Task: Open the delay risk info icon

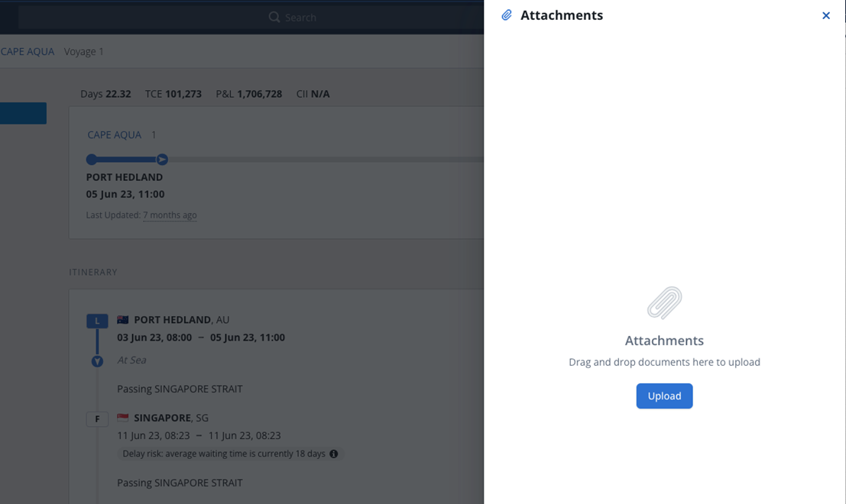Action: (x=332, y=453)
